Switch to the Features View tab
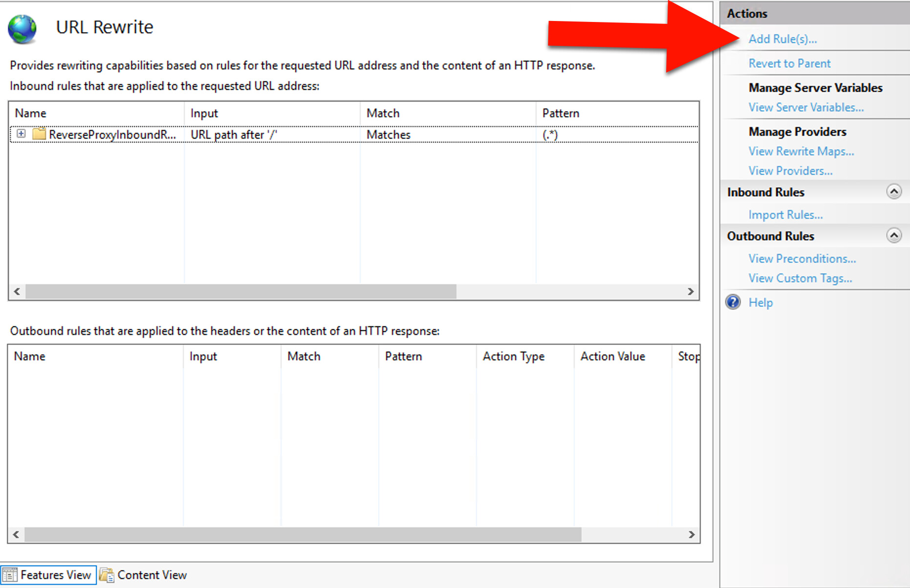The height and width of the screenshot is (588, 910). [48, 575]
